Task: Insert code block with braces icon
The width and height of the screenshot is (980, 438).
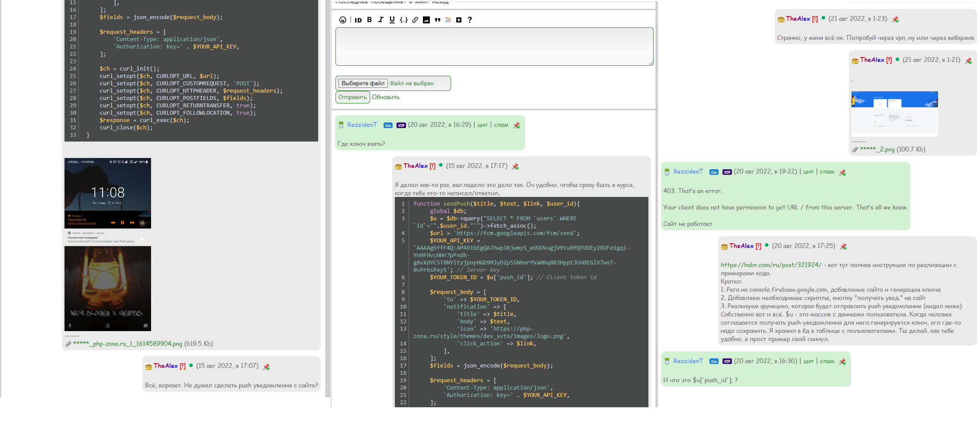Action: (x=403, y=20)
